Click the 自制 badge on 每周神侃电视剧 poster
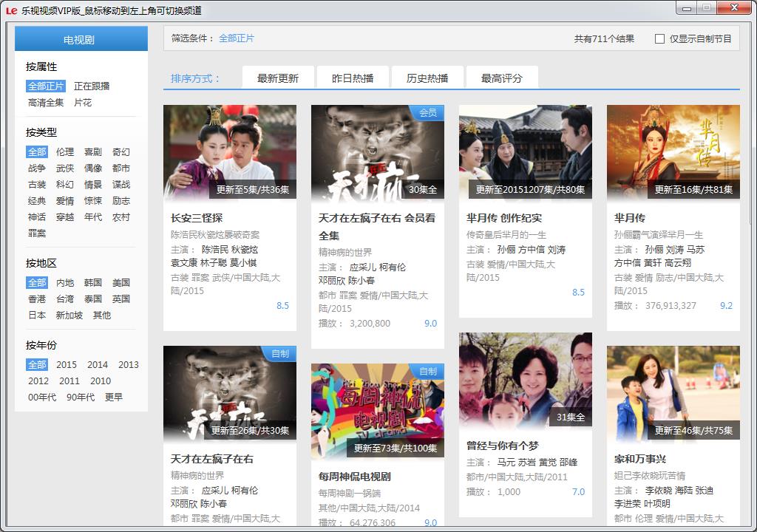This screenshot has width=757, height=532. coord(428,372)
